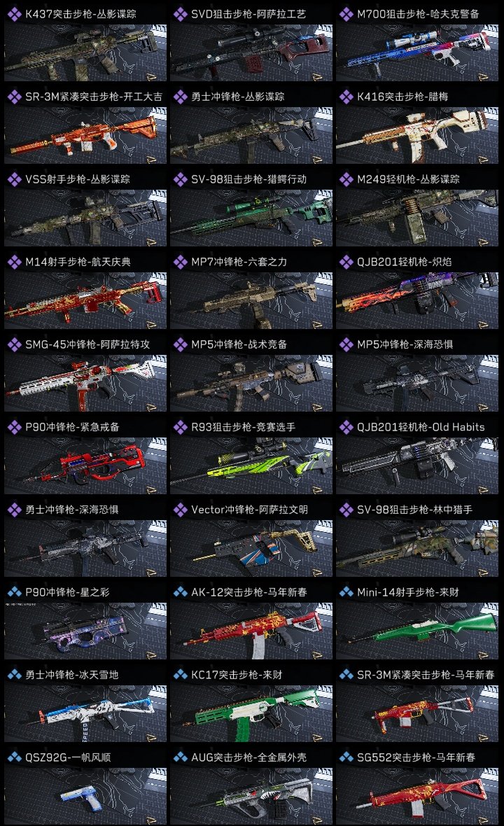Click the blue rarity icon beside AK-12突击步枪-马年新春

pyautogui.click(x=180, y=592)
